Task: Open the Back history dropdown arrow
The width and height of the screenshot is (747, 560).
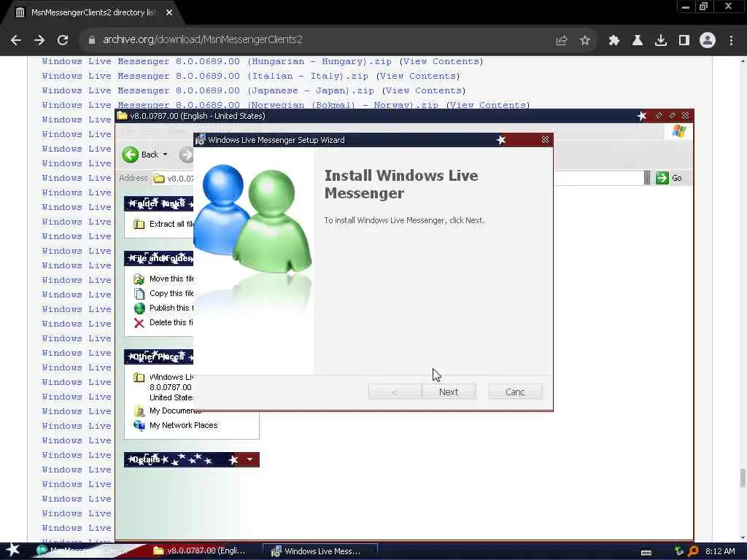Action: point(166,155)
